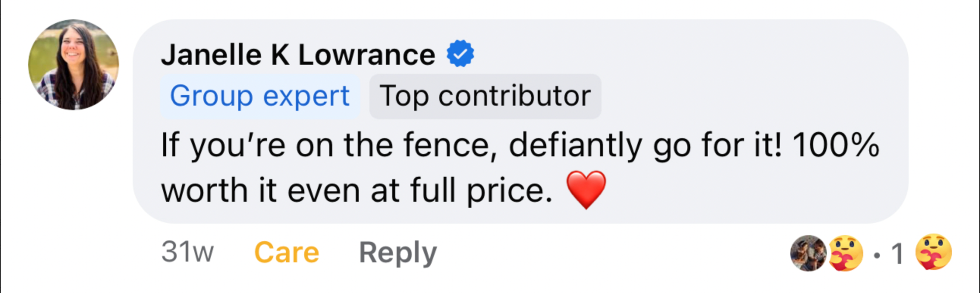This screenshot has width=980, height=293.
Task: Open Janelle K Lowrance's profile picture
Action: pyautogui.click(x=74, y=65)
